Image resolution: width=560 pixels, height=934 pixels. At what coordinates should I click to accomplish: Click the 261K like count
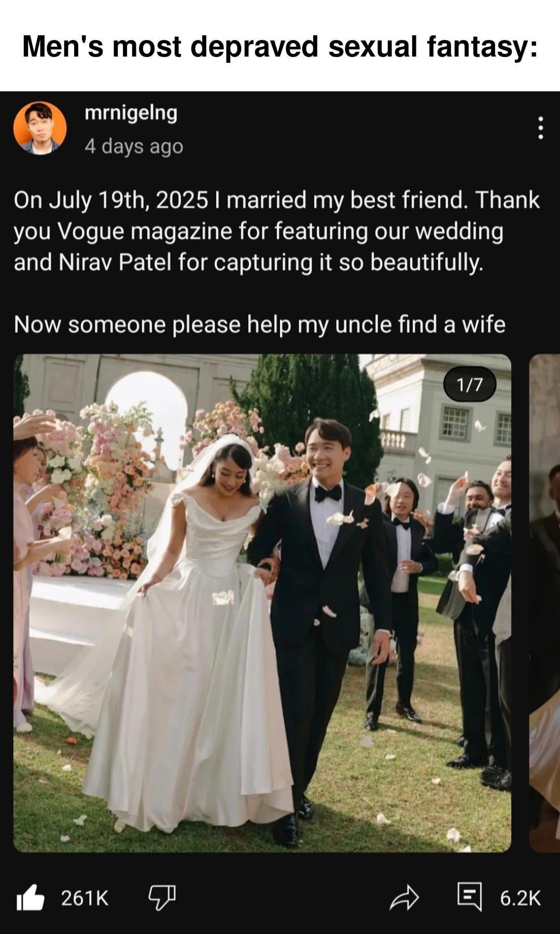coord(85,898)
